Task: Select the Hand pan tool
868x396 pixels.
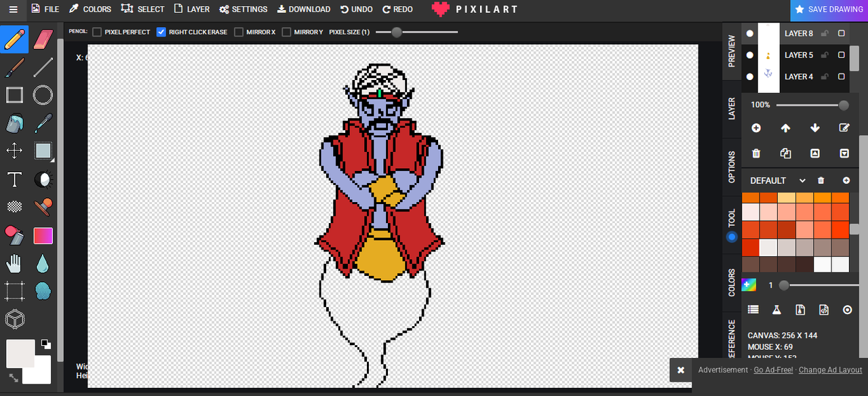Action: click(x=14, y=263)
